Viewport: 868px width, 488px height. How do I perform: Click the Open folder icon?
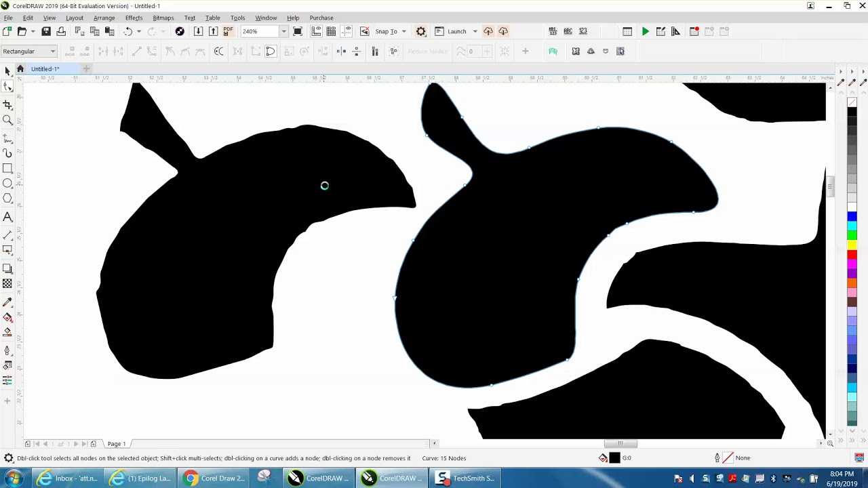[22, 31]
